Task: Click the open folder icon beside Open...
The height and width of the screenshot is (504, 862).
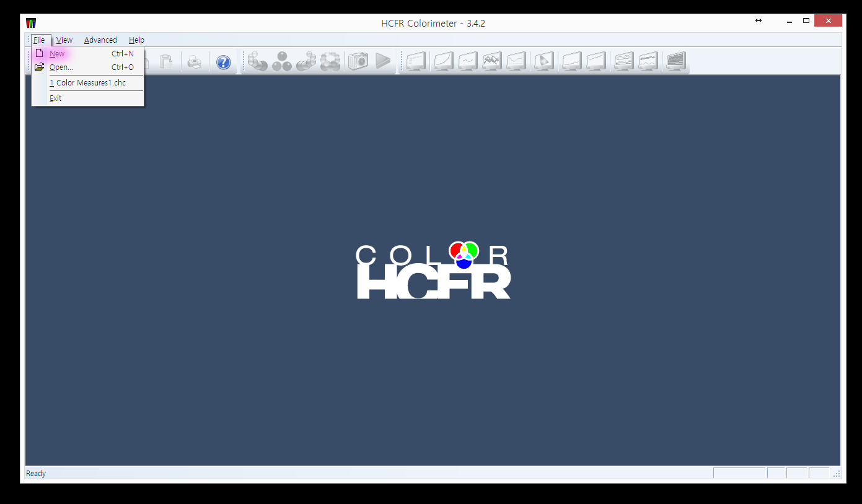Action: point(39,67)
